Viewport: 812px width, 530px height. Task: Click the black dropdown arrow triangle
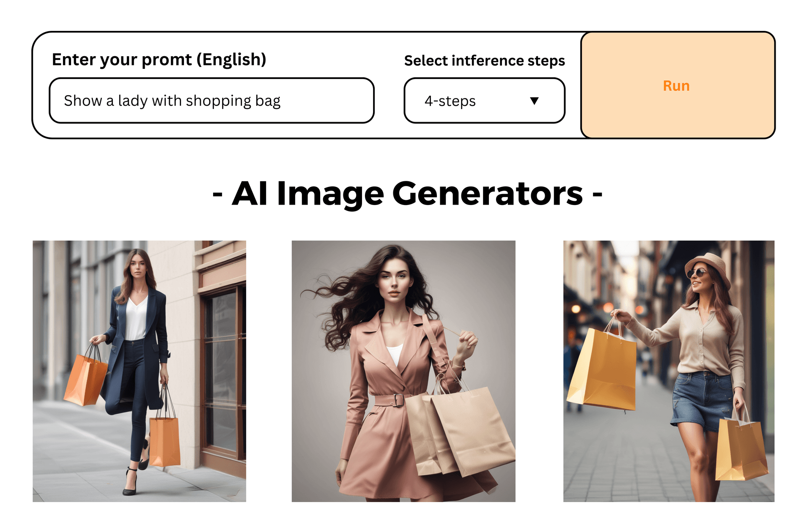tap(534, 101)
